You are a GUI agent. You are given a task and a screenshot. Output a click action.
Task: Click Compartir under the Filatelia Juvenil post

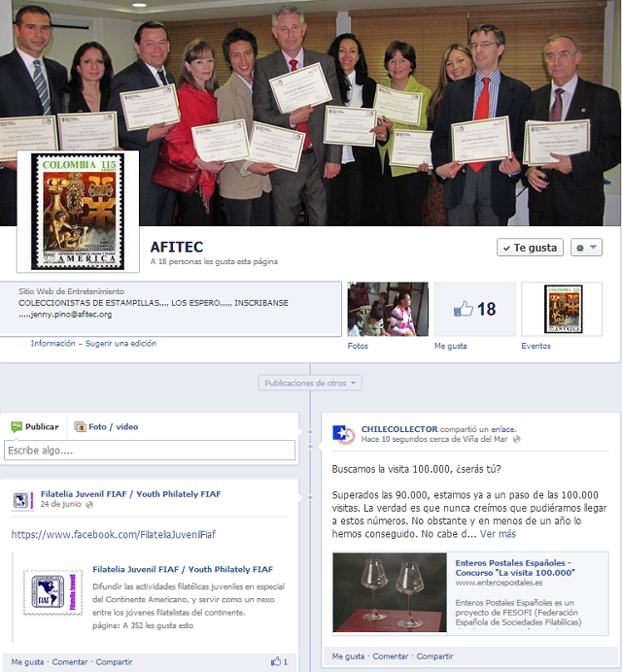coord(114,661)
